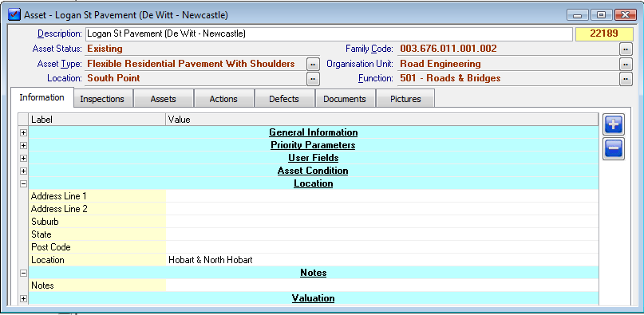Image resolution: width=644 pixels, height=315 pixels.
Task: Click the Notes value cell
Action: [x=382, y=285]
